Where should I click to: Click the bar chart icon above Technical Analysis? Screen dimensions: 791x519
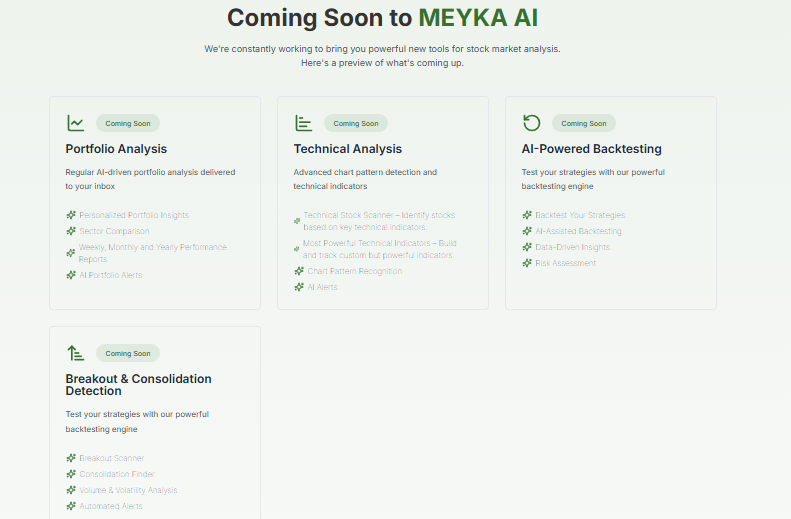click(304, 123)
